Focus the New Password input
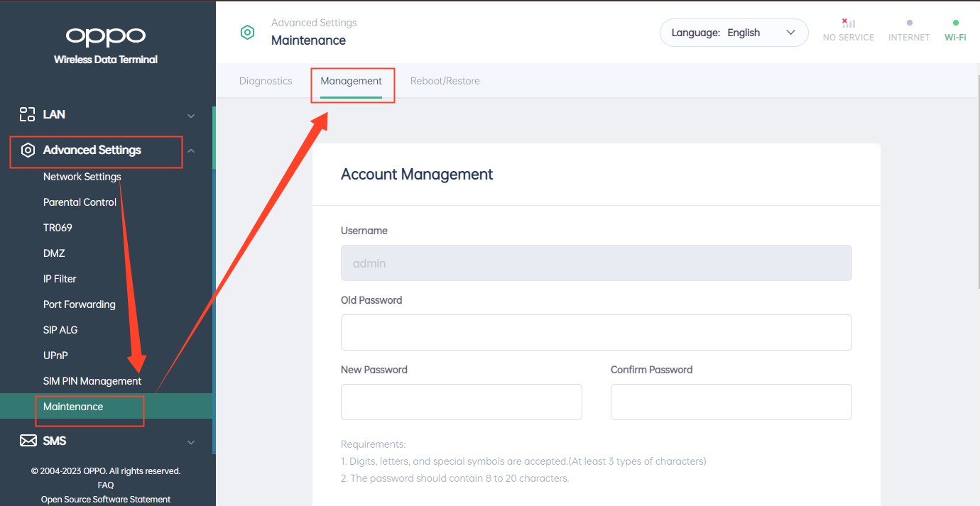Image resolution: width=980 pixels, height=506 pixels. click(x=461, y=402)
